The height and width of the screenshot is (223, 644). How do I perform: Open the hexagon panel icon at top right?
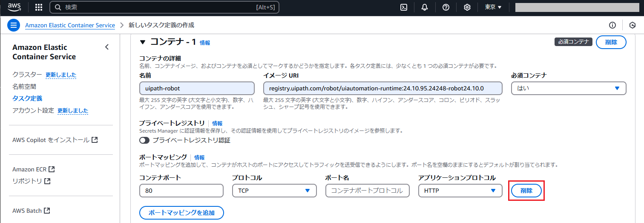632,25
